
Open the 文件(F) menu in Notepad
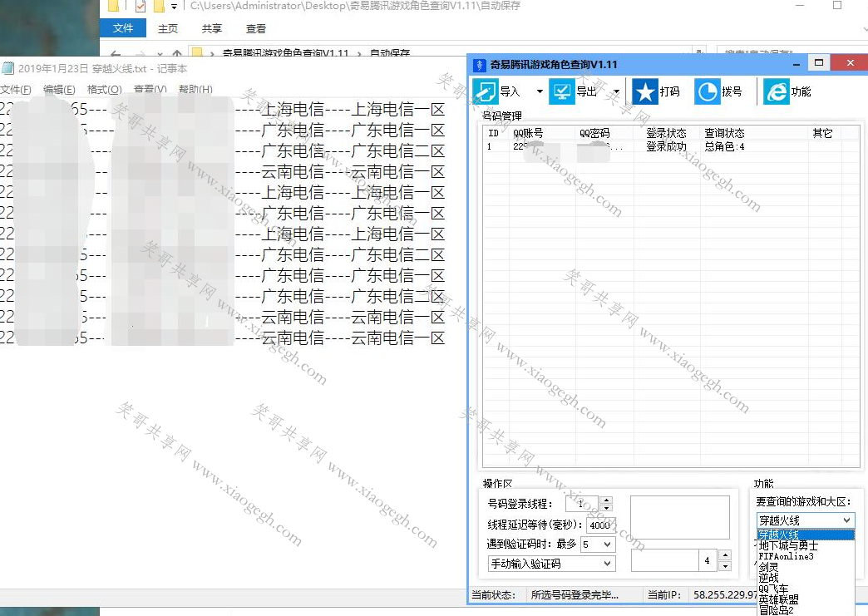coord(16,89)
